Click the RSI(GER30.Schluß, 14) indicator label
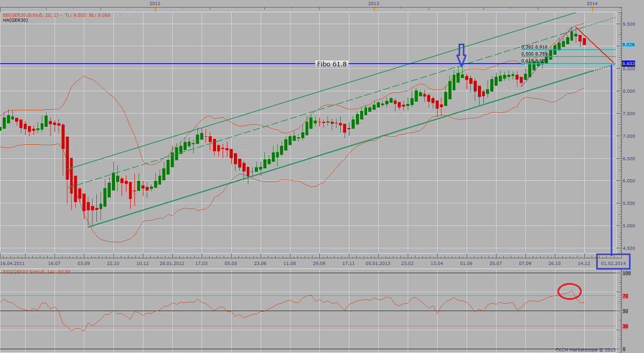This screenshot has width=644, height=353. (35, 271)
